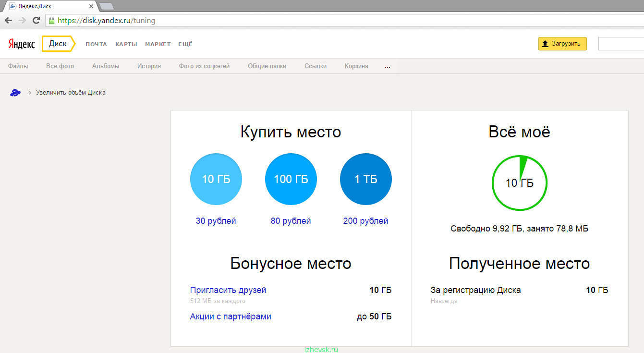Click the Увеличить объём Диска breadcrumb
This screenshot has width=644, height=353.
tap(71, 92)
